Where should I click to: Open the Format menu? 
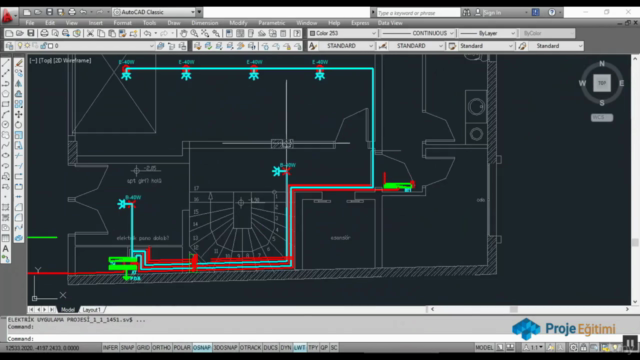pyautogui.click(x=122, y=23)
